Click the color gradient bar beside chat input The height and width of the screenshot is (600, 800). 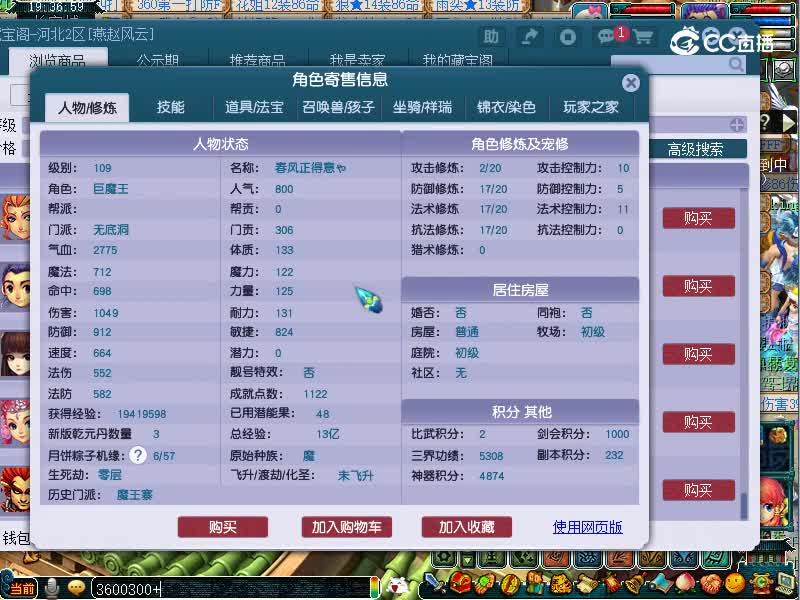tap(375, 588)
